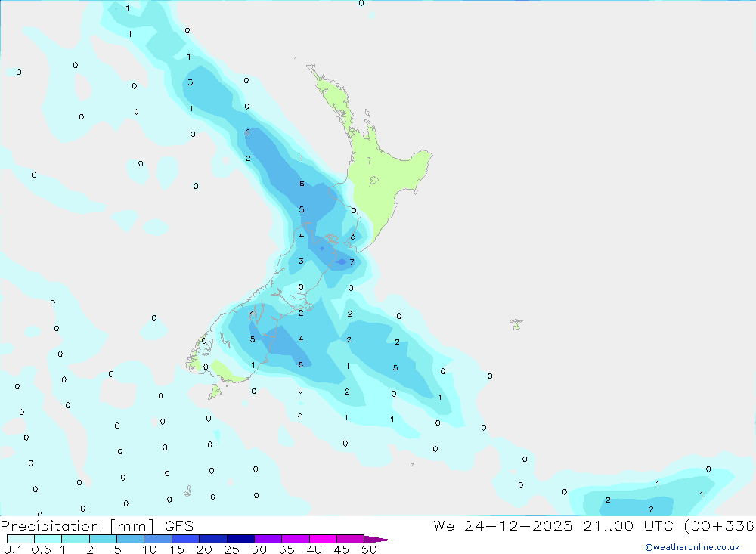Click the forecast date '24-12-2025'

519,526
